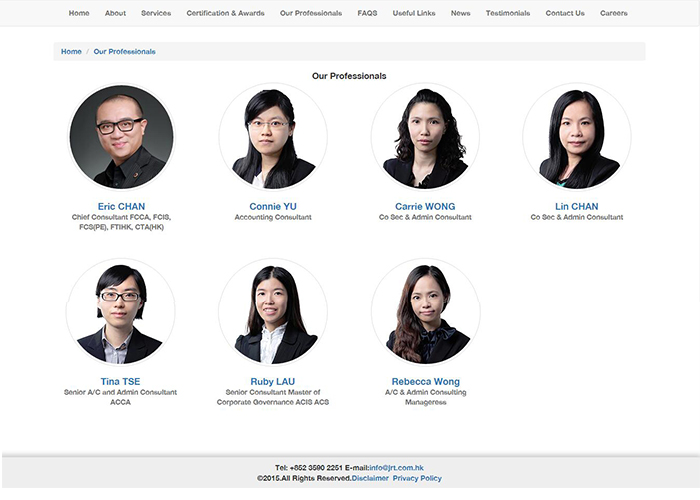Click the info@jrt.com.hk email link in the footer
The width and height of the screenshot is (700, 500).
tap(396, 468)
